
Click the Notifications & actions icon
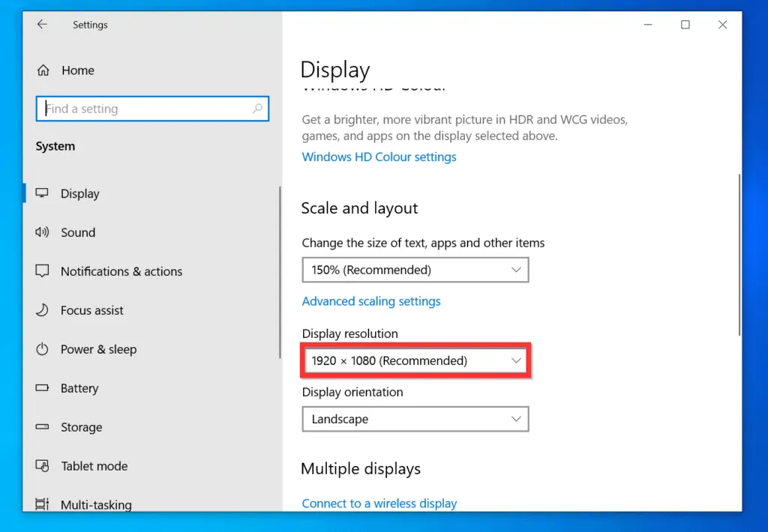[43, 271]
